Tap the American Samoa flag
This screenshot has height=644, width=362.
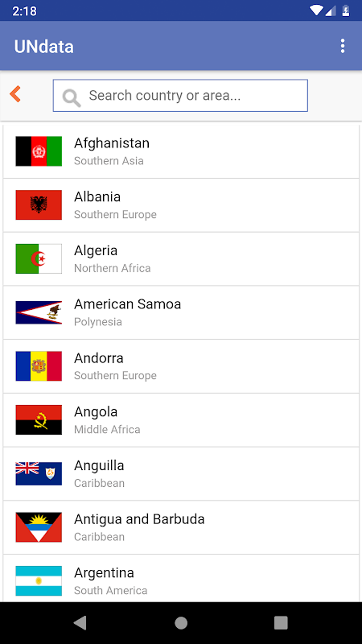tap(39, 313)
